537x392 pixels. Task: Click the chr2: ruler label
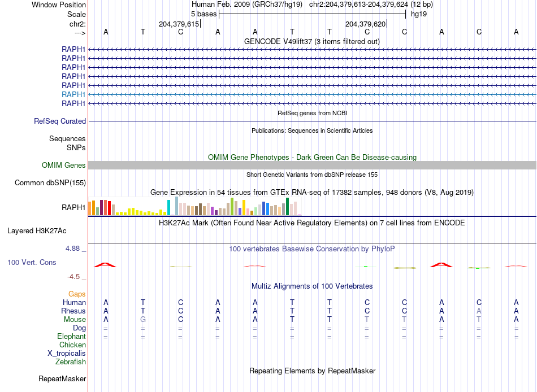(77, 24)
